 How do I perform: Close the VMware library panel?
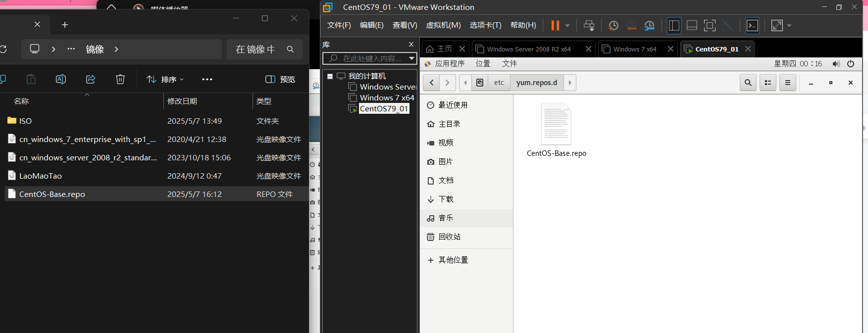click(411, 45)
